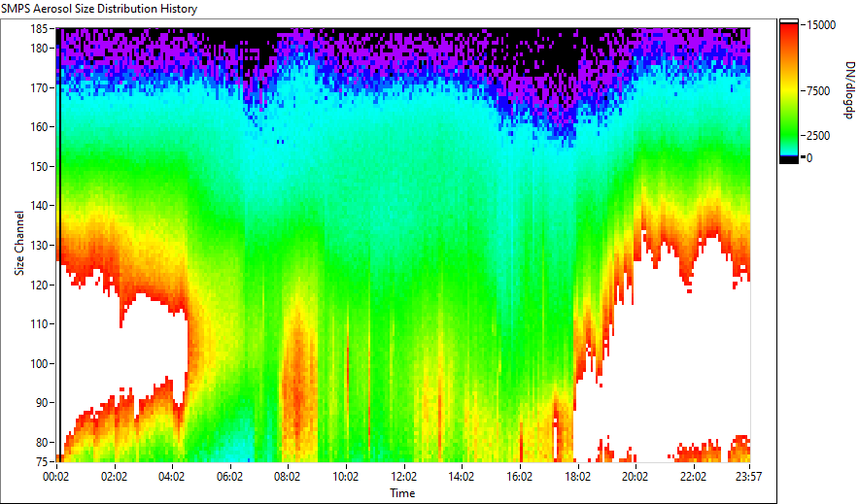
Task: Click the 7500 color scale label
Action: 818,91
